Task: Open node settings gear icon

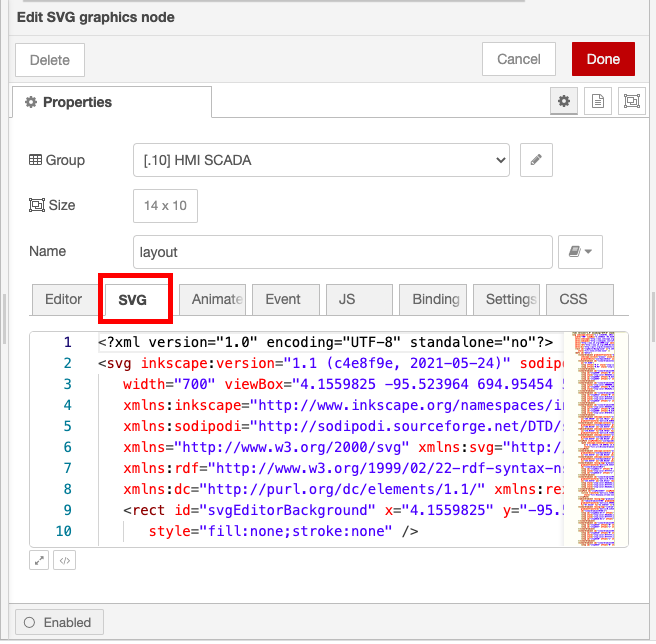Action: (564, 101)
